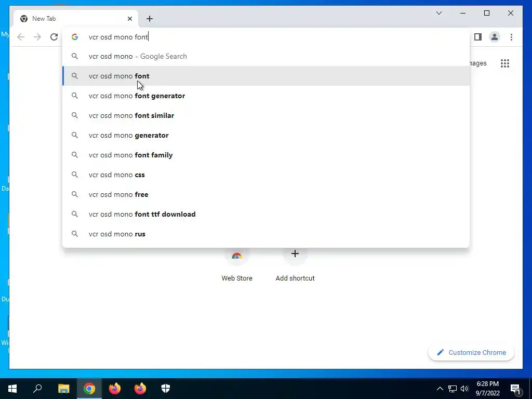Choose 'vcr osd mono - Google Search' suggestion
Image resolution: width=532 pixels, height=399 pixels.
coord(266,56)
